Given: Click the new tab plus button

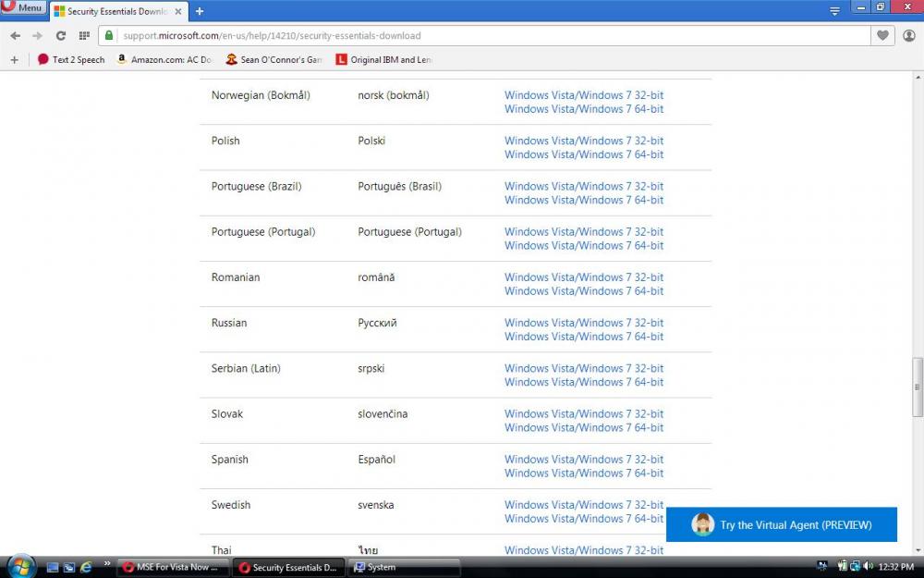Looking at the screenshot, I should pyautogui.click(x=200, y=11).
